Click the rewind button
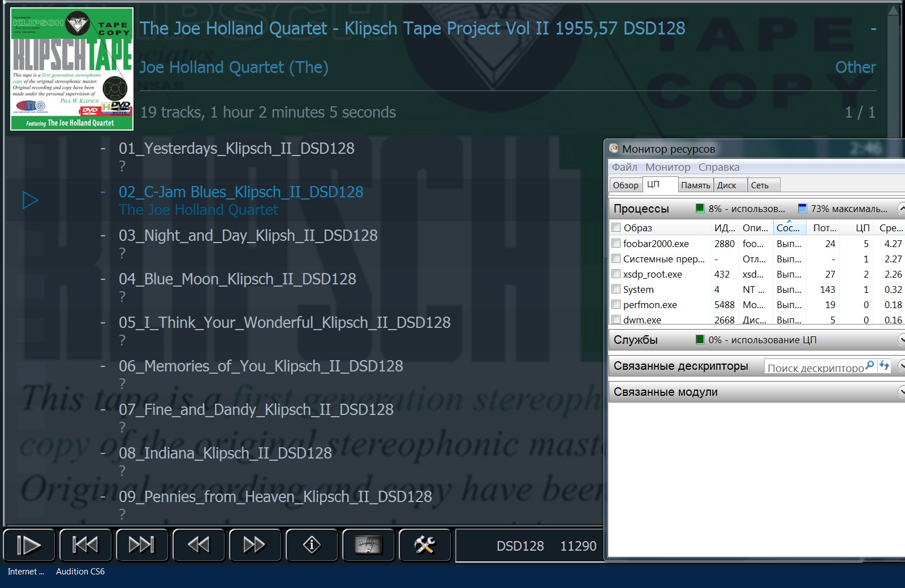905x588 pixels. point(199,545)
